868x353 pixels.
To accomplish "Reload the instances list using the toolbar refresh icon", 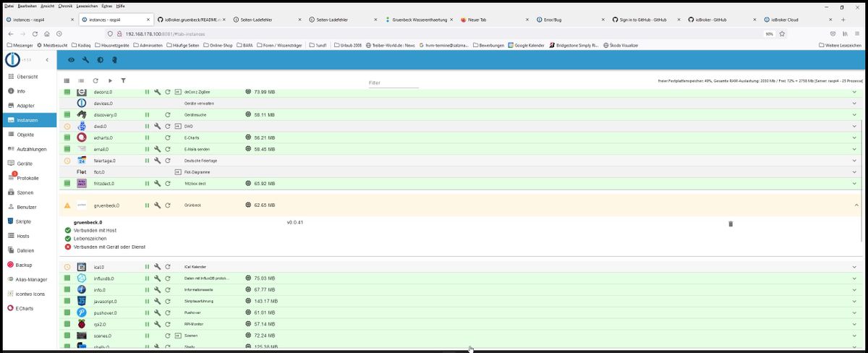I will click(95, 80).
